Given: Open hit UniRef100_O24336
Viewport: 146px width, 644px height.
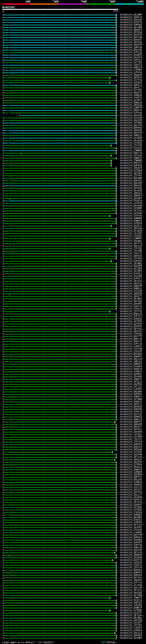Looking at the screenshot, I should tap(131, 118).
